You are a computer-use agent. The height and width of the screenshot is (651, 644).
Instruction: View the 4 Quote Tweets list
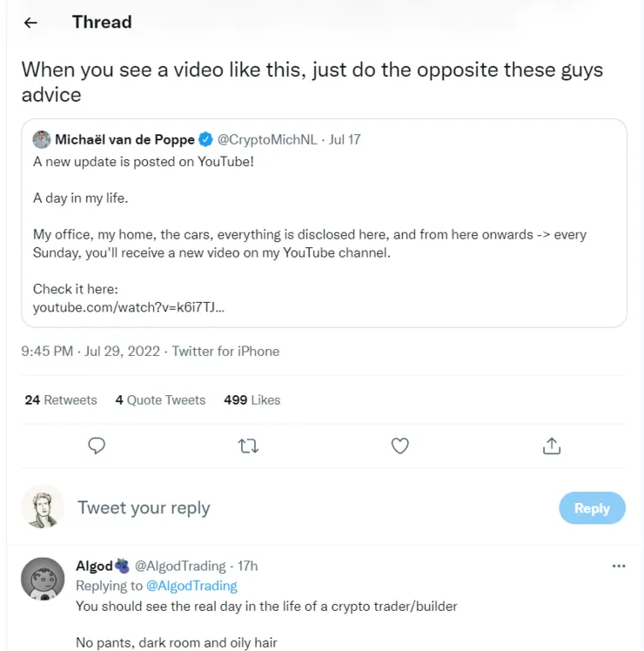pyautogui.click(x=160, y=399)
